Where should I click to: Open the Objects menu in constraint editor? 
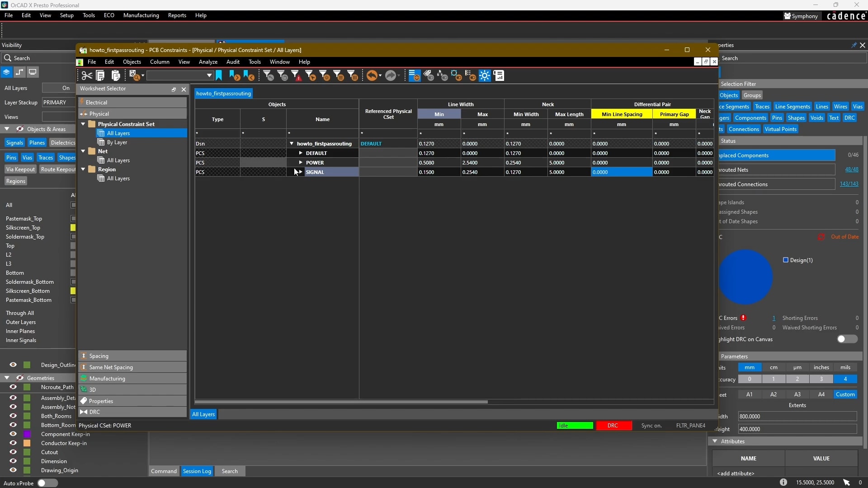pos(132,61)
